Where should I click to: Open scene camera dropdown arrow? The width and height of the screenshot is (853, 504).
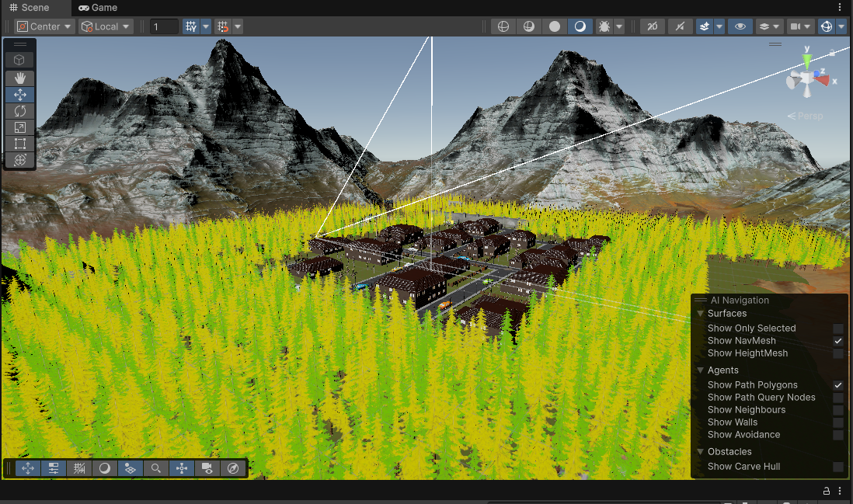click(808, 26)
